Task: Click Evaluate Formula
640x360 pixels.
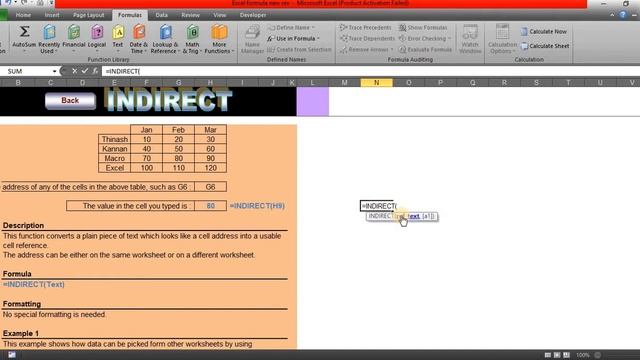Action: pyautogui.click(x=425, y=49)
